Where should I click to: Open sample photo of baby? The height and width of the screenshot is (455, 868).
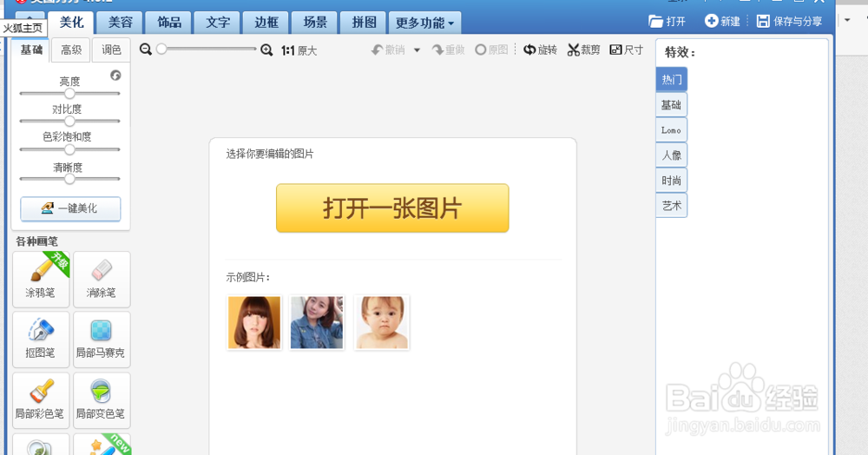(381, 323)
